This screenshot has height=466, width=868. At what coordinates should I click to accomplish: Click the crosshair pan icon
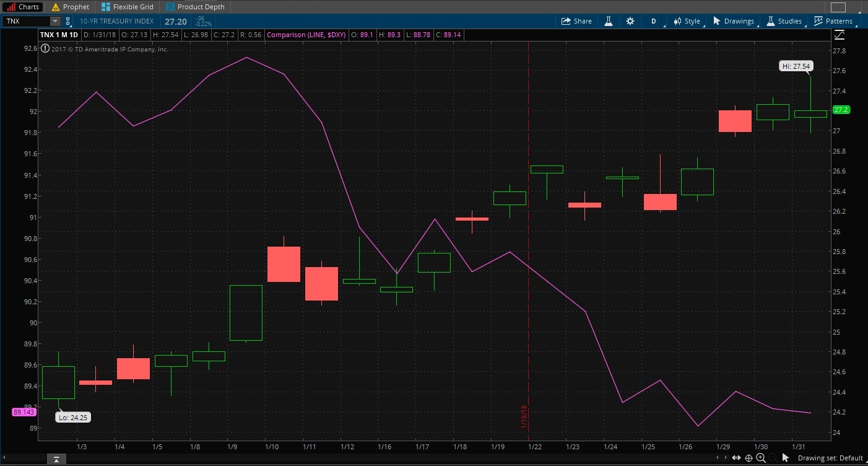(749, 458)
